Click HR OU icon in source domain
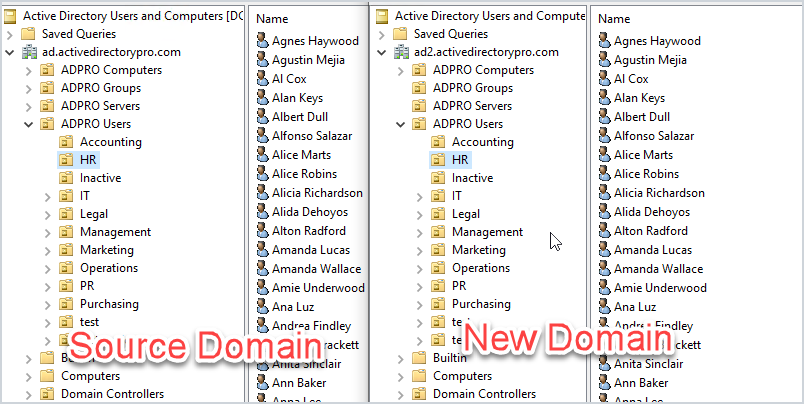Viewport: 804px width, 404px height. (x=66, y=160)
